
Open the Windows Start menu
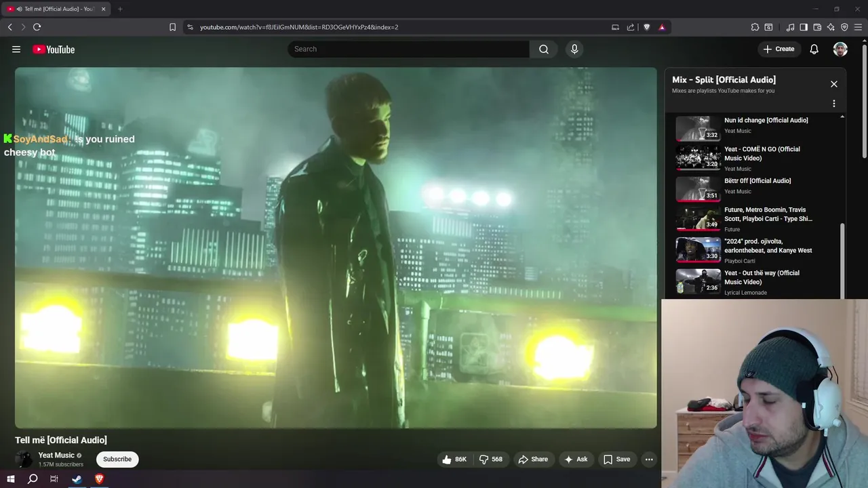pos(11,479)
